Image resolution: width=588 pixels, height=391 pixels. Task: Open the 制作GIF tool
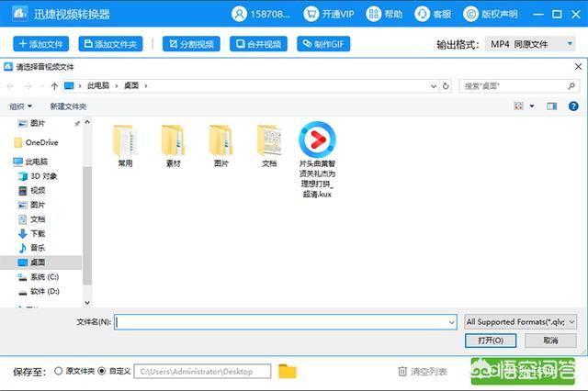point(323,44)
